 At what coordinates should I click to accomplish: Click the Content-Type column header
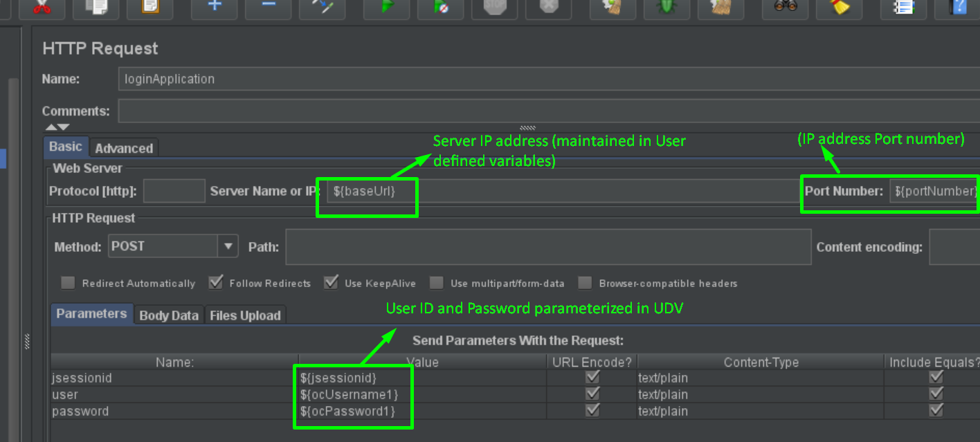tap(761, 362)
